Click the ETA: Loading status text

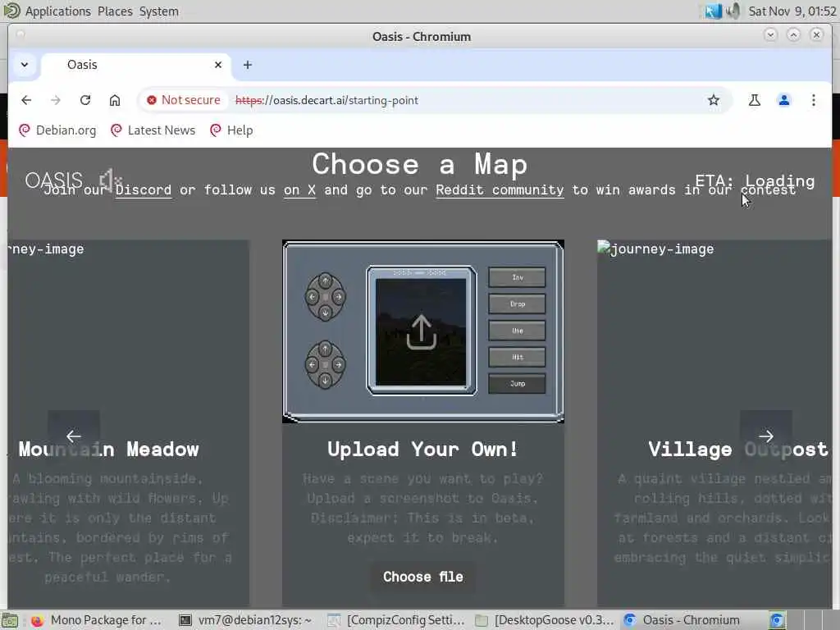755,181
